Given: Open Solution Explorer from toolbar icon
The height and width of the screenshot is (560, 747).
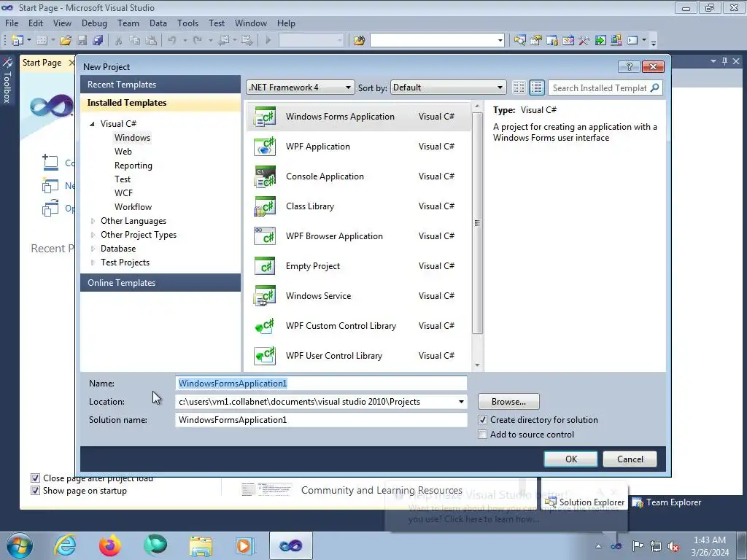Looking at the screenshot, I should [519, 41].
